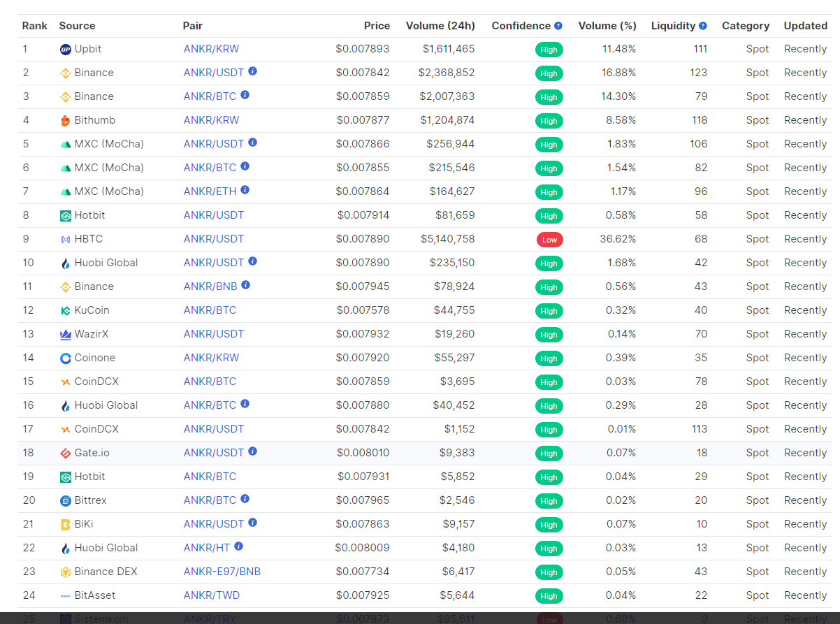Image resolution: width=840 pixels, height=624 pixels.
Task: Click info icon beside Binance ANKR/BTC pair
Action: (x=245, y=95)
